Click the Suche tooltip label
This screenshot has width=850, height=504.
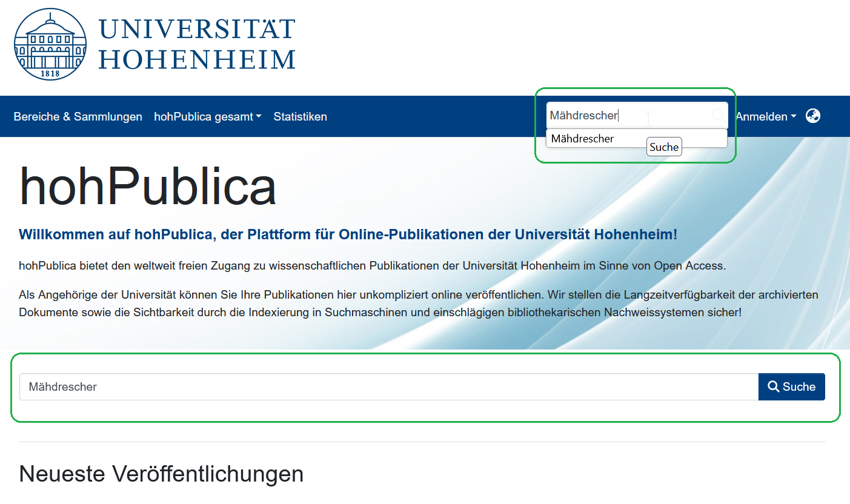pos(664,147)
